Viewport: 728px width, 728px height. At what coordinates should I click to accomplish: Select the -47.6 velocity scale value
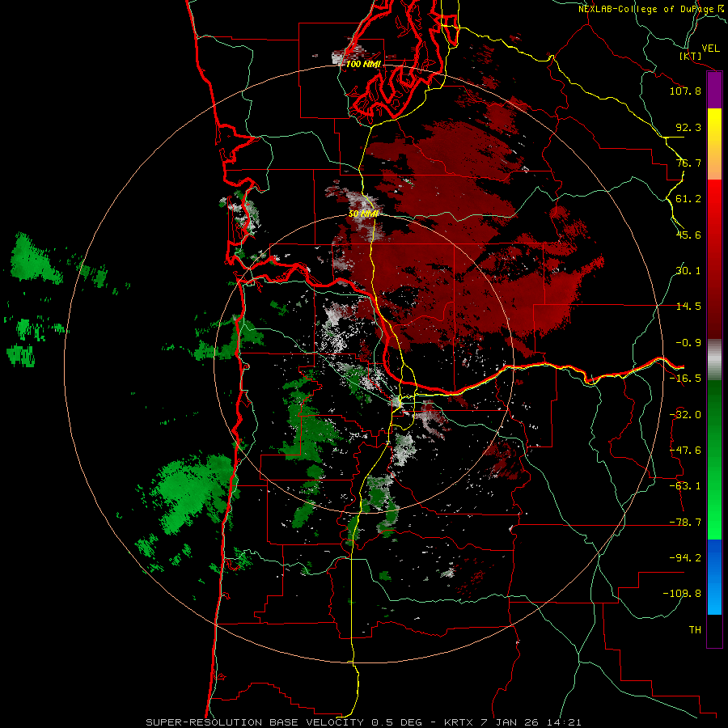pyautogui.click(x=685, y=451)
